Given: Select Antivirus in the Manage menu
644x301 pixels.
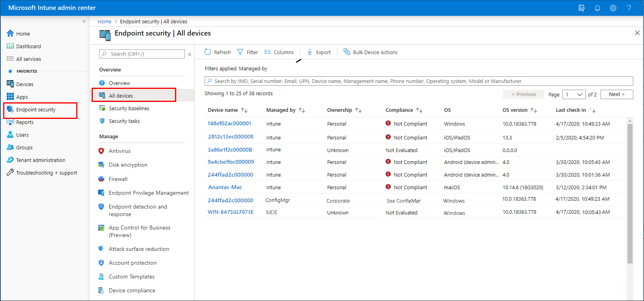Looking at the screenshot, I should tap(119, 151).
